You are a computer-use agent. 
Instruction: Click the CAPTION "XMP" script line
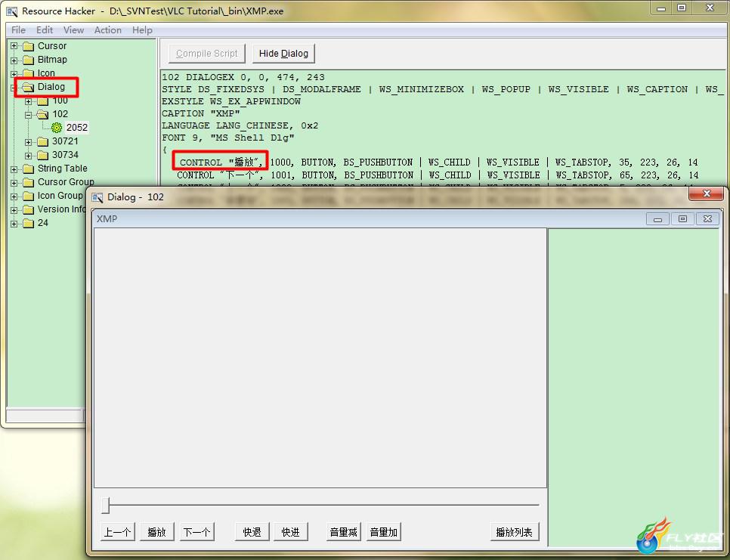[x=201, y=113]
